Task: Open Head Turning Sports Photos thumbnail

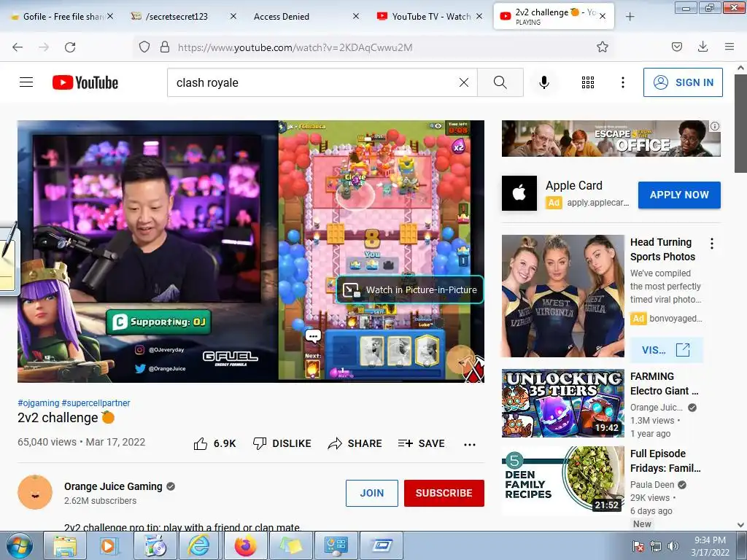Action: [x=562, y=296]
